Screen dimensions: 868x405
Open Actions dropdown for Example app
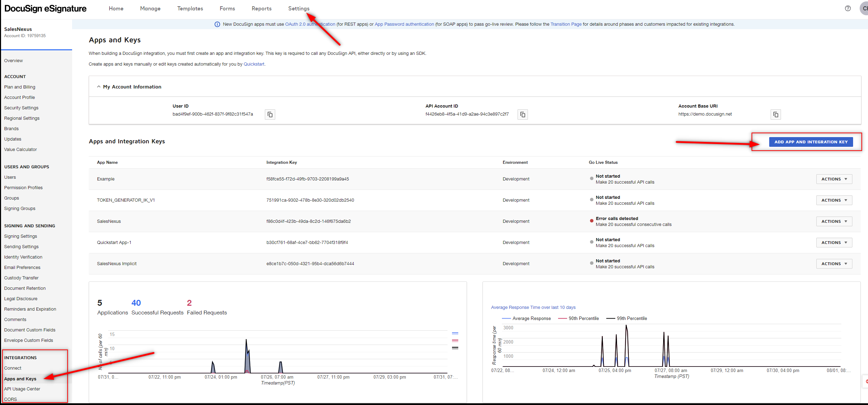point(834,179)
